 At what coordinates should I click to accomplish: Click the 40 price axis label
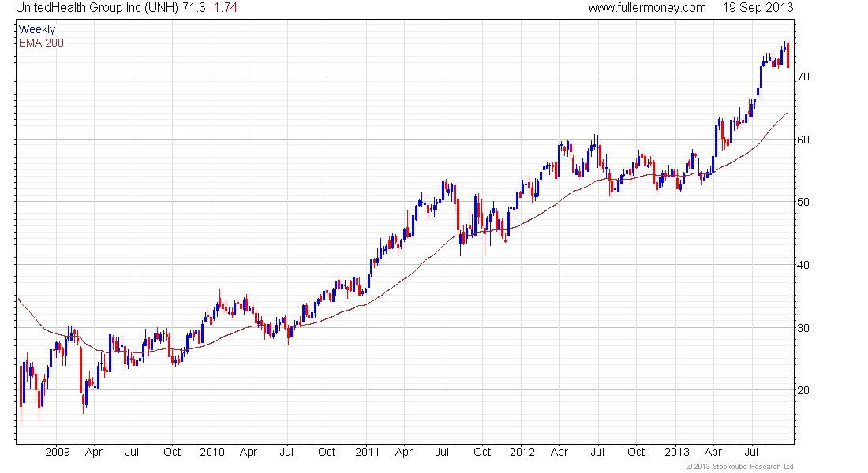[x=803, y=265]
